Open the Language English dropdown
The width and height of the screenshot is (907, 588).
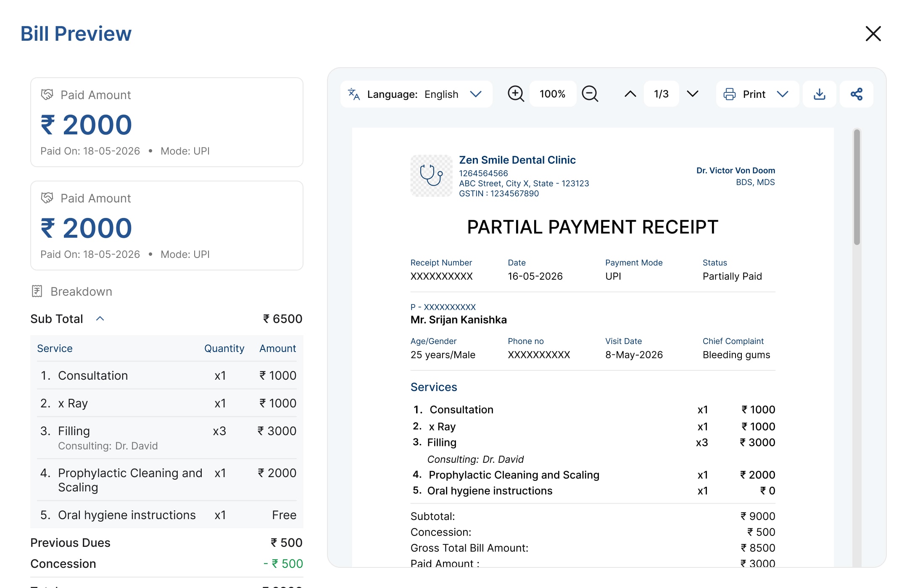click(416, 94)
